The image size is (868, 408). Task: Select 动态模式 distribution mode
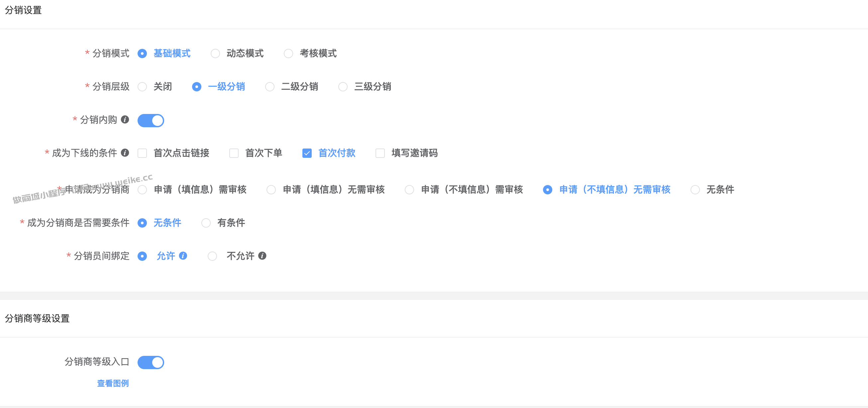pos(215,53)
